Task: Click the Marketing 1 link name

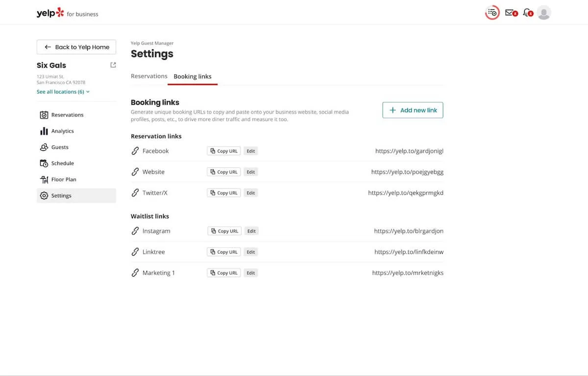Action: 159,273
